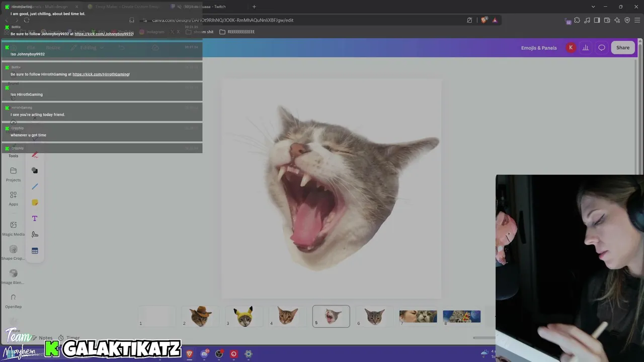644x362 pixels.
Task: Open the Timer in Canva footer
Action: tap(69, 338)
